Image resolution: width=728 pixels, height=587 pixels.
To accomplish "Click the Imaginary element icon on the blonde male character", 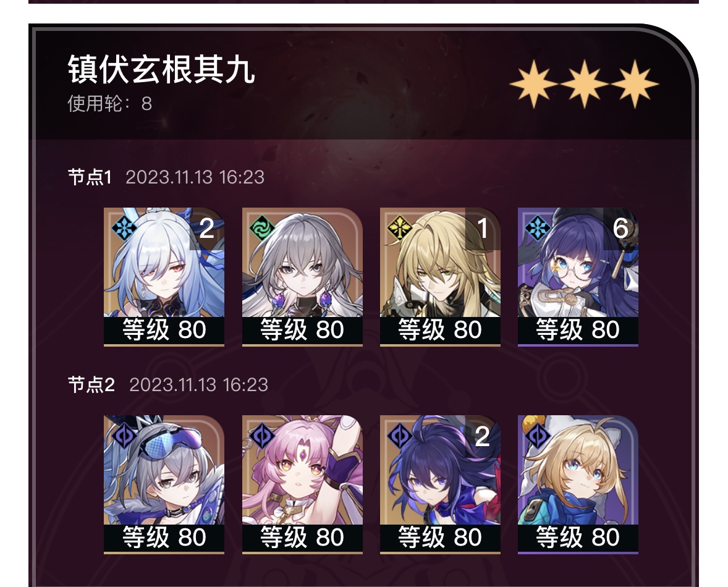I will click(x=400, y=228).
